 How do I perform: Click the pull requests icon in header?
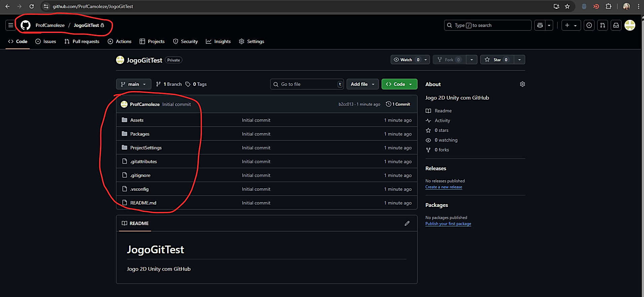coord(603,25)
